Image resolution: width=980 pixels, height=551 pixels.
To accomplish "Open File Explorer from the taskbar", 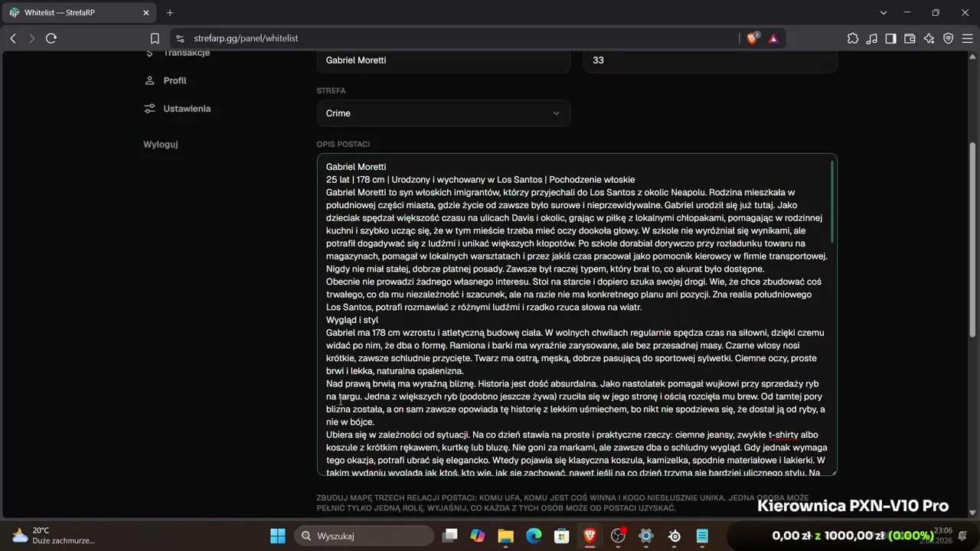I will [x=506, y=536].
